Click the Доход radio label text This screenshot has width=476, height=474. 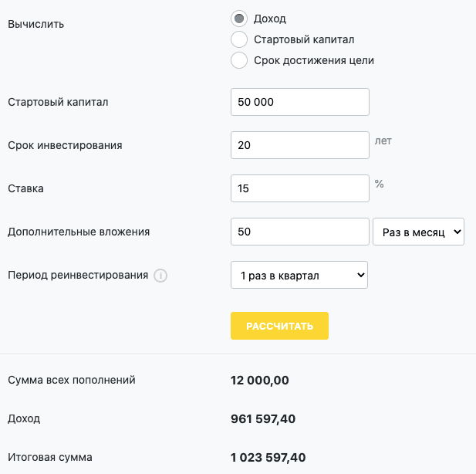(270, 19)
